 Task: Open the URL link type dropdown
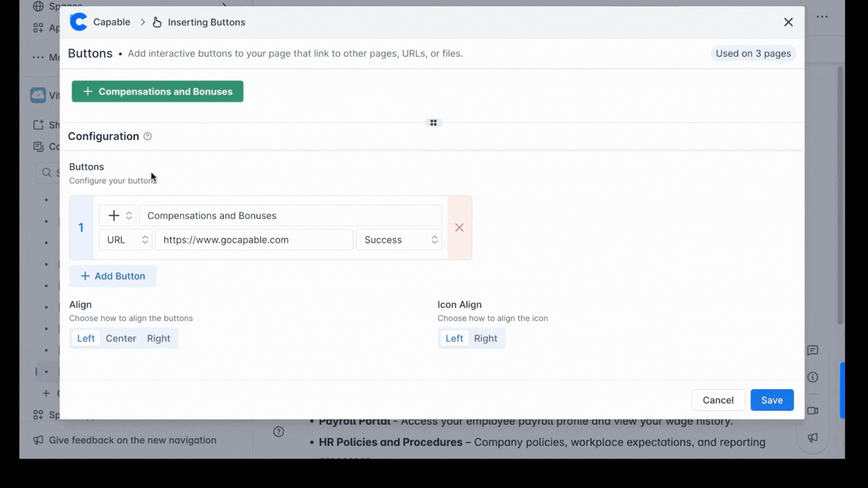125,239
